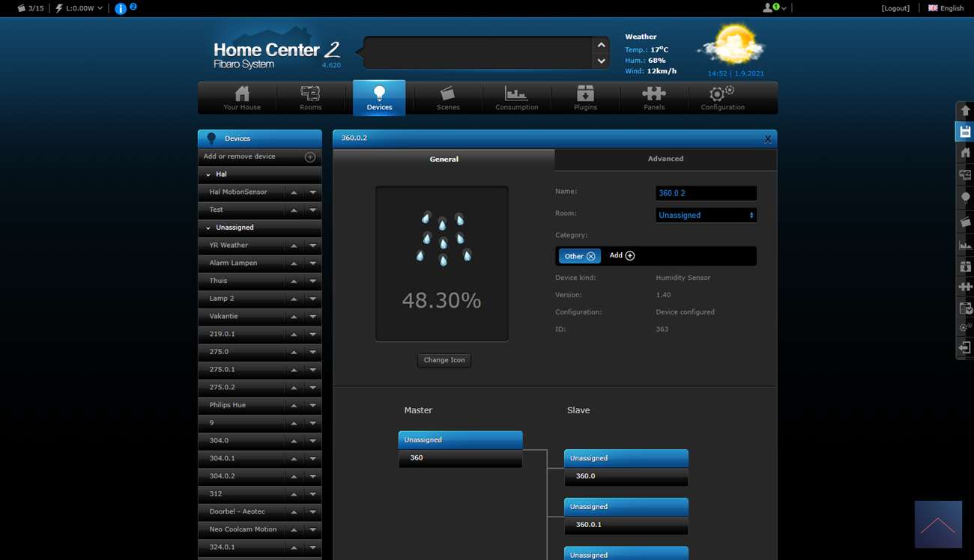Open the Scenes section icon
This screenshot has width=974, height=560.
coord(447,94)
